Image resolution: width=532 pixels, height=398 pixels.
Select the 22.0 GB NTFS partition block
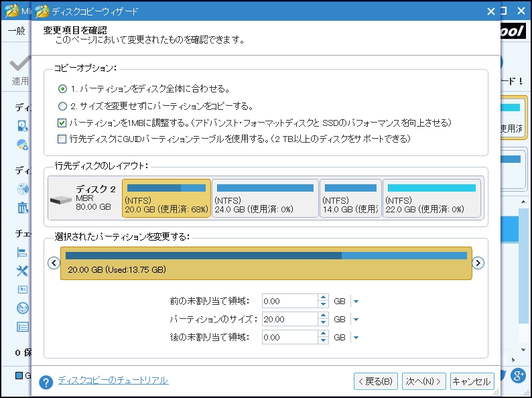click(431, 198)
